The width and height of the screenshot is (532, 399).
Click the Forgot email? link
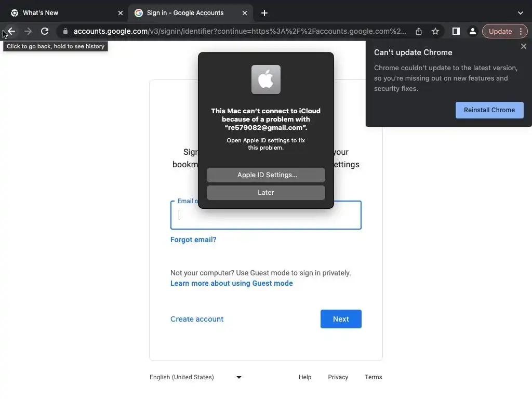(193, 240)
